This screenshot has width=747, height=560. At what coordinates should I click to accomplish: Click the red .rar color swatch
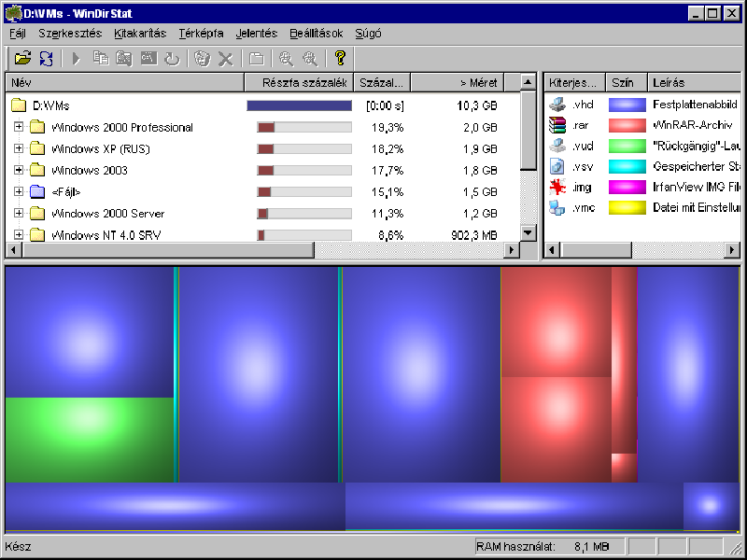tap(627, 125)
